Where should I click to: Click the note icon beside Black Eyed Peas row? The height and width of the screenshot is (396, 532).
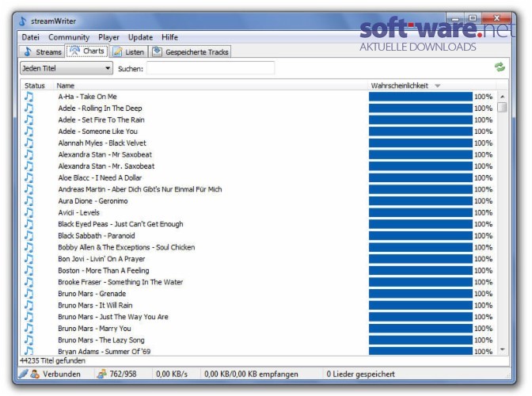(x=28, y=224)
